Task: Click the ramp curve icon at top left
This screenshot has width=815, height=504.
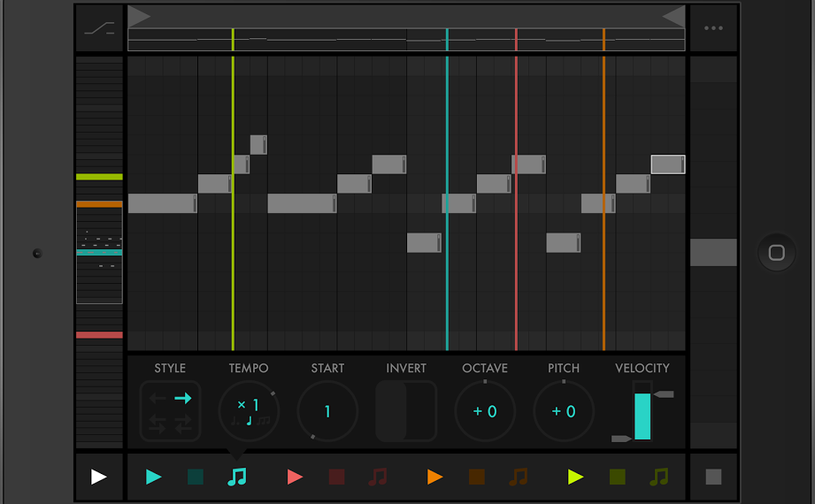Action: pyautogui.click(x=99, y=28)
